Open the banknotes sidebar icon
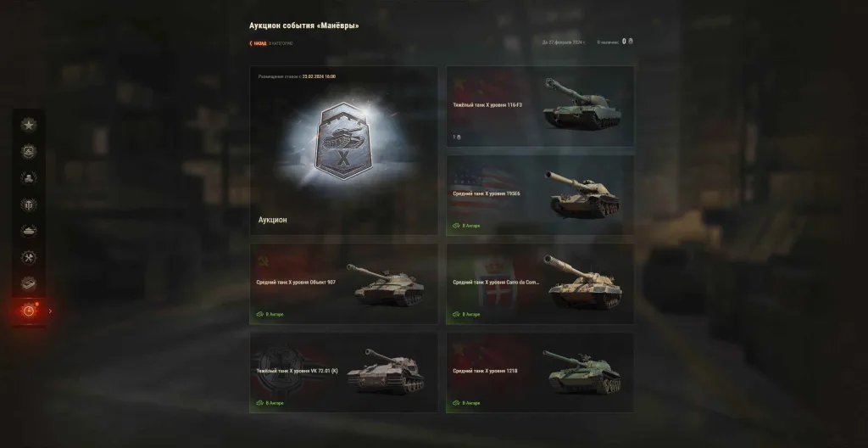 point(29,284)
